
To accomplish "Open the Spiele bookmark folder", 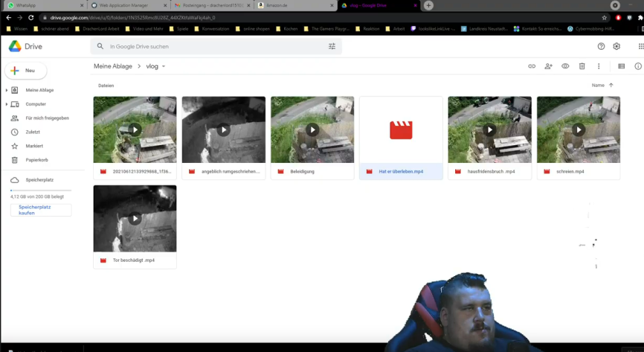I will [178, 29].
